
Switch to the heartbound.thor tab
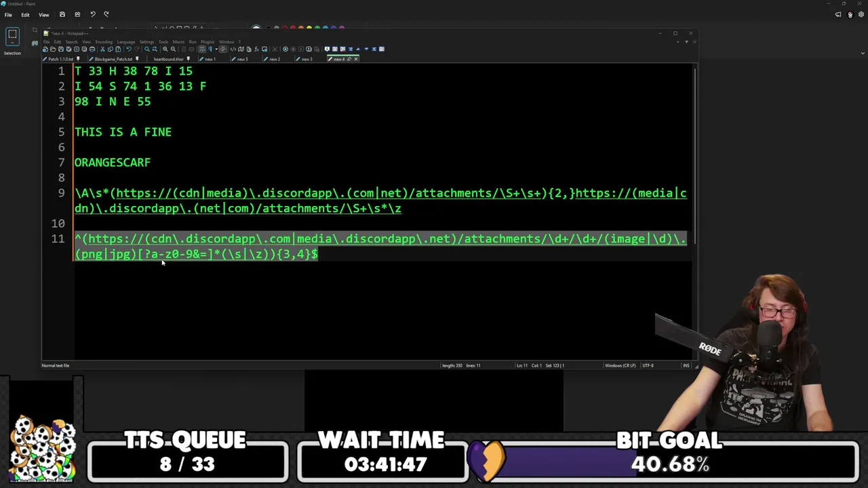(168, 59)
